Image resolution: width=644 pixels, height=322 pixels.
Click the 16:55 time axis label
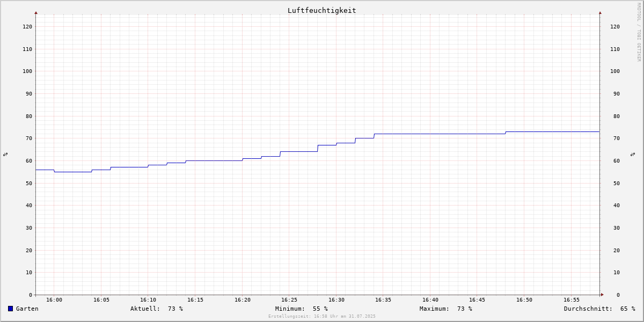572,299
